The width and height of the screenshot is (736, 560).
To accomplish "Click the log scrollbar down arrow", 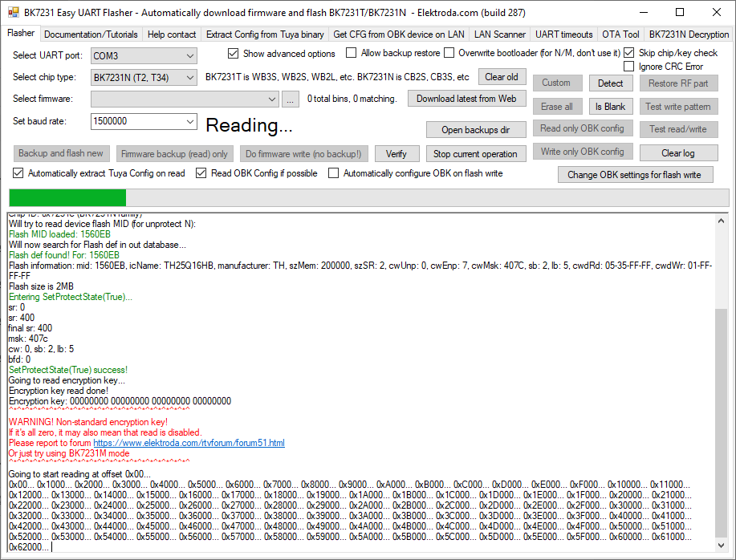I will (x=721, y=545).
